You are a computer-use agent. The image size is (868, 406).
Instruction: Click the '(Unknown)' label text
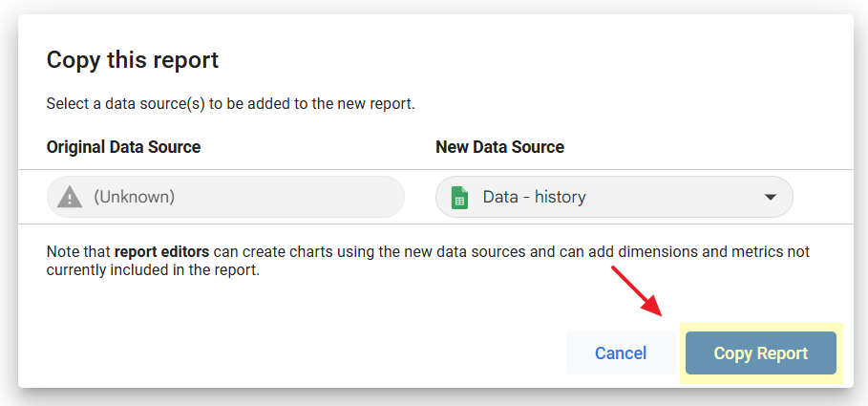click(134, 198)
